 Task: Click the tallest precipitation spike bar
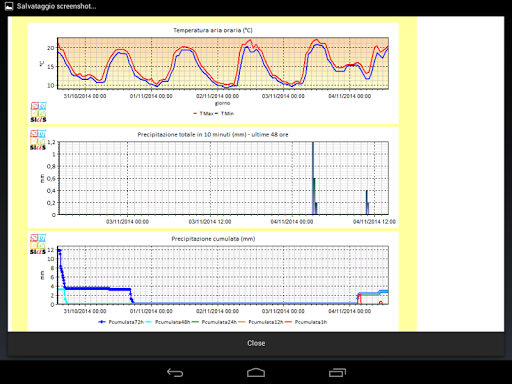[313, 178]
